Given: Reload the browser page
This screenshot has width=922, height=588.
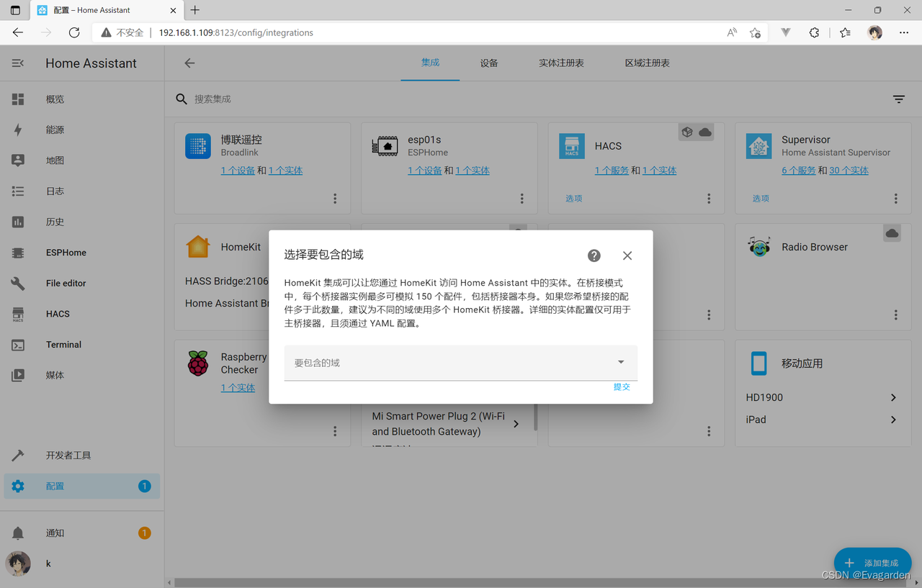Looking at the screenshot, I should pos(74,32).
